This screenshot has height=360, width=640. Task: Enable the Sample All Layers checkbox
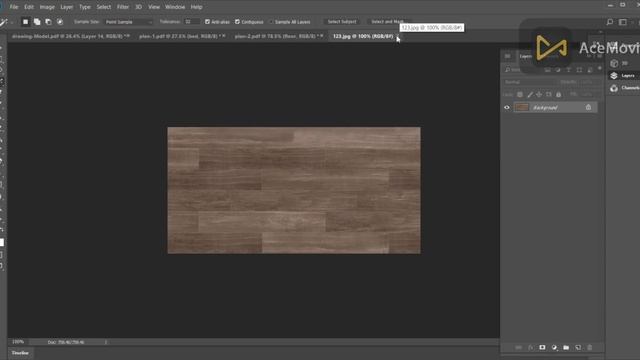click(271, 22)
